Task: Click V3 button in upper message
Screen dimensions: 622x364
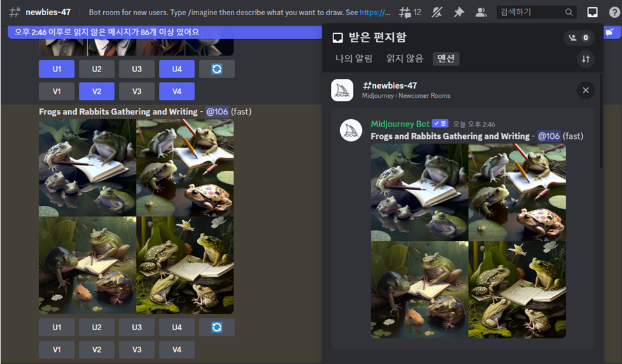Action: click(137, 91)
